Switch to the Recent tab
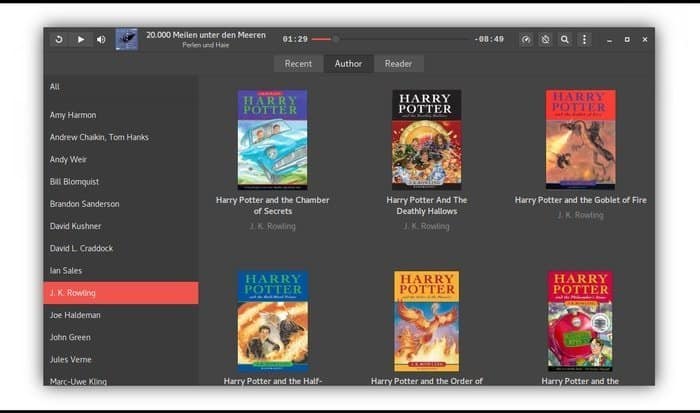This screenshot has width=700, height=413. click(298, 64)
